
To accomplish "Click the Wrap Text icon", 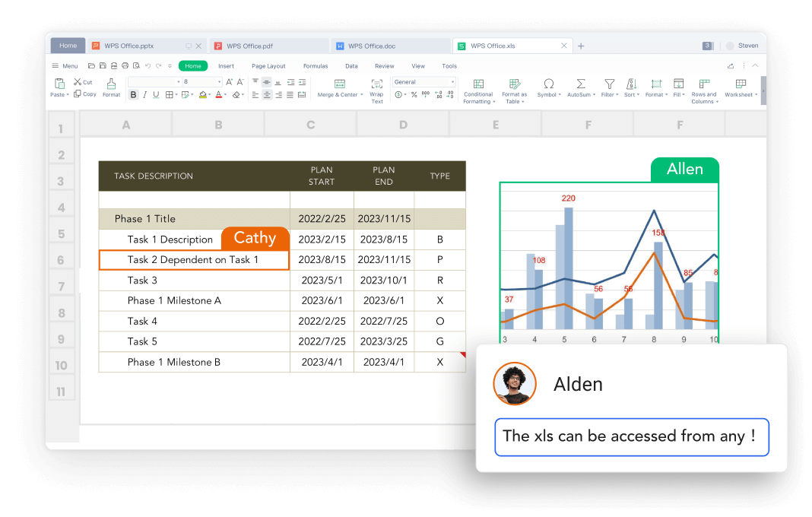I will [377, 85].
